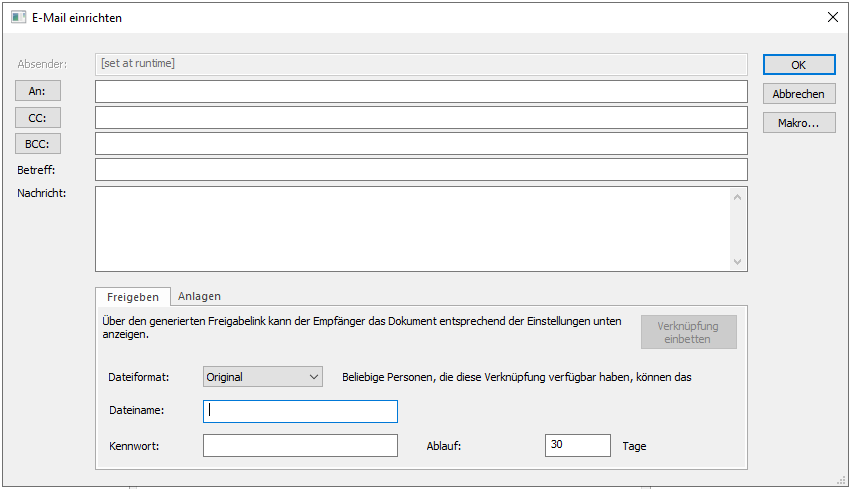
Task: Click into the CC address field
Action: pyautogui.click(x=420, y=118)
